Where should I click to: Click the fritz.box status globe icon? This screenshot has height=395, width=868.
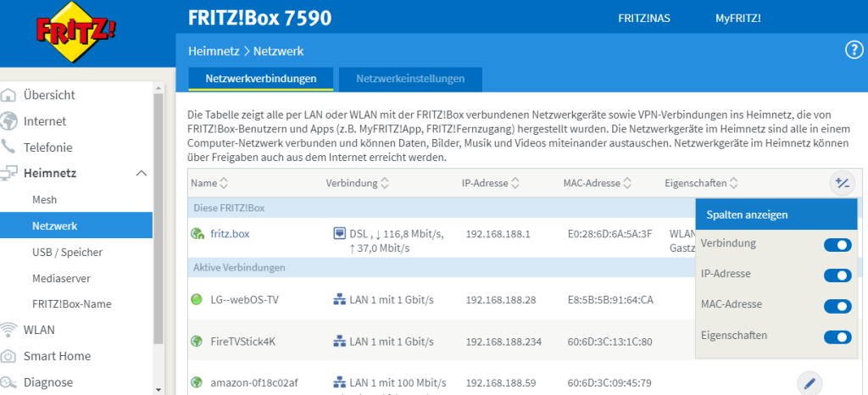pos(197,234)
